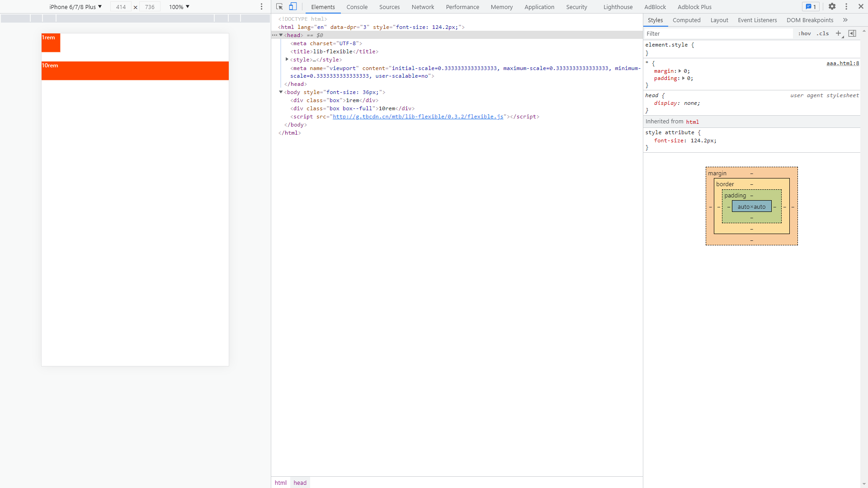
Task: Click the display: none head rule value
Action: [x=692, y=103]
